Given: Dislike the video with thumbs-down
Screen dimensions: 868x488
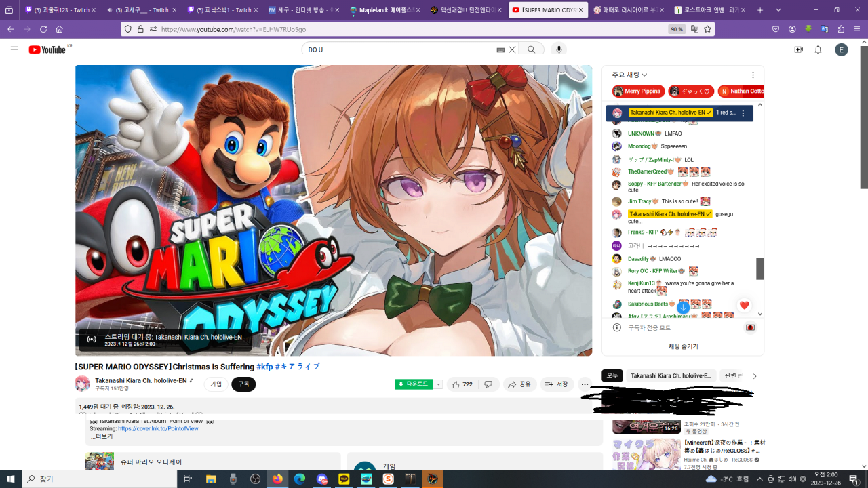Looking at the screenshot, I should (x=488, y=384).
